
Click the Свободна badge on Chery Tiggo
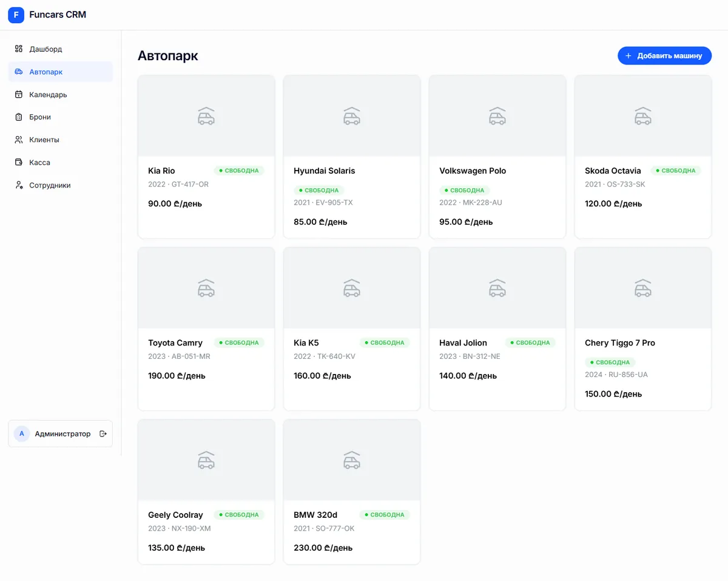pos(610,362)
